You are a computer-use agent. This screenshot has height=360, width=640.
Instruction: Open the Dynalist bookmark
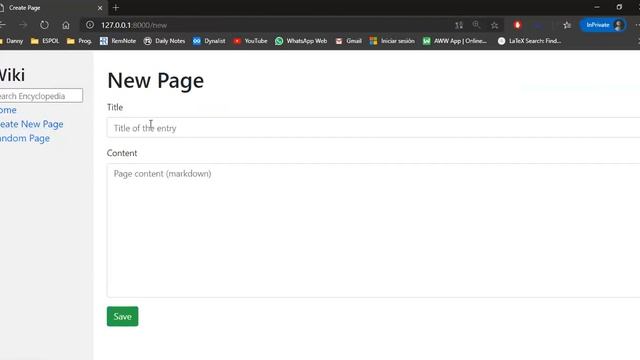(209, 41)
